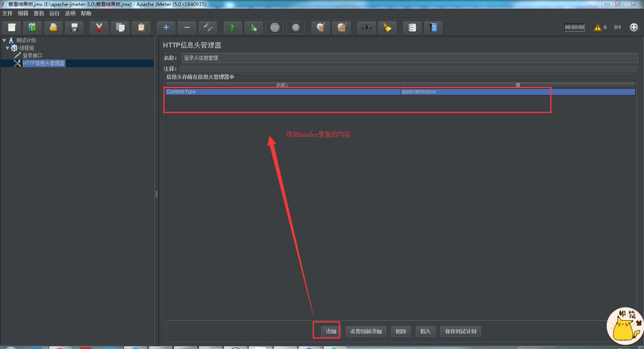Image resolution: width=644 pixels, height=349 pixels.
Task: Open Search with binoculars icon
Action: 366,27
